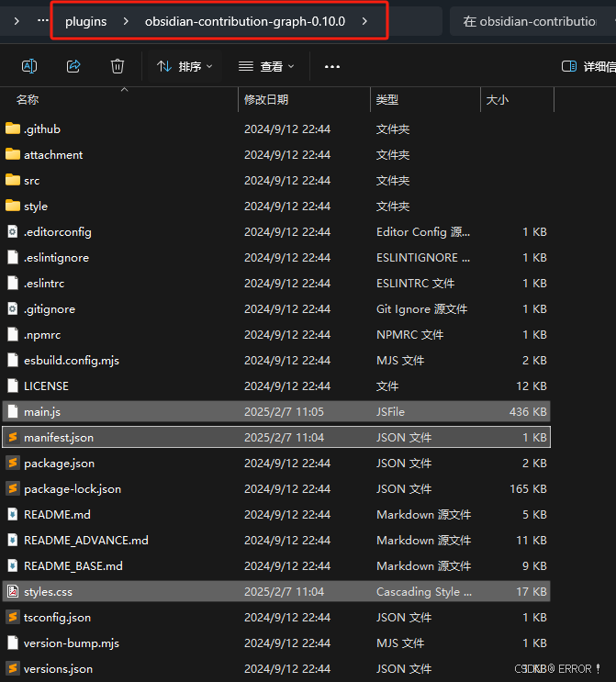Click date 2025/2/7 11:05 of main.js
This screenshot has height=682, width=616.
tap(284, 412)
